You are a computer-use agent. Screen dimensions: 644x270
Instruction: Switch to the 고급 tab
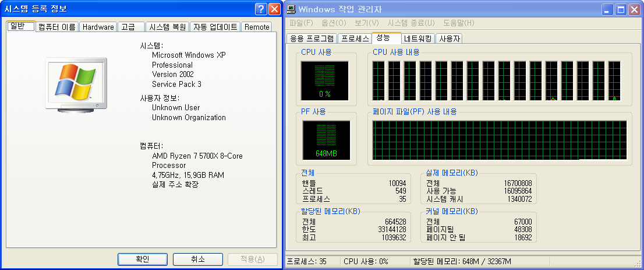point(131,27)
